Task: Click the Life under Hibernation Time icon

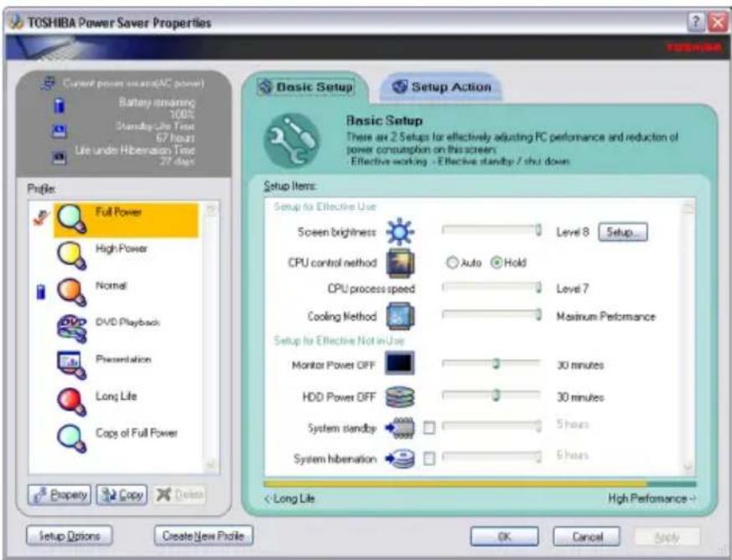Action: tap(59, 158)
